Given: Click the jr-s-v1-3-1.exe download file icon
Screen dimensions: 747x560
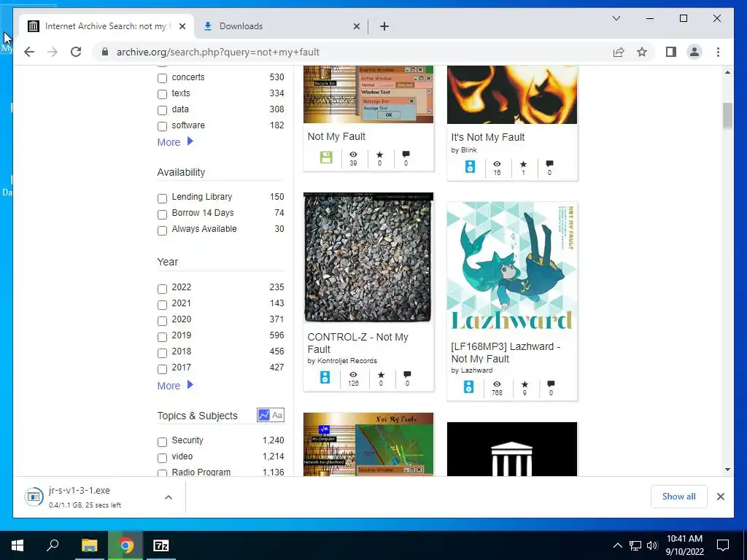Looking at the screenshot, I should click(x=34, y=497).
